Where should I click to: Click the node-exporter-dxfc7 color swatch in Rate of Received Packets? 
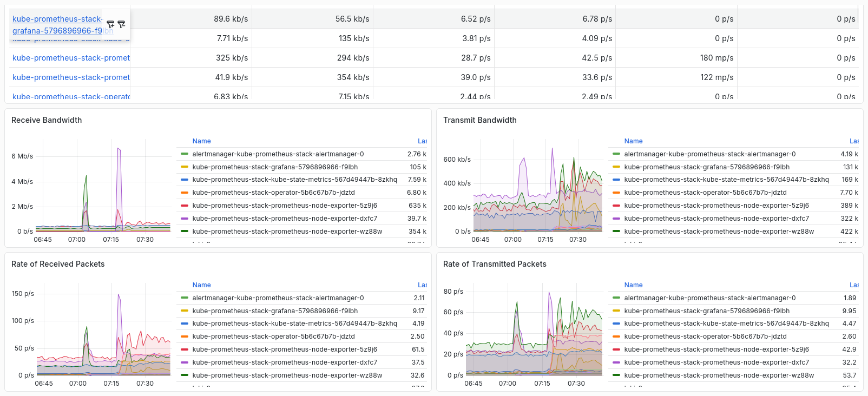coord(185,362)
